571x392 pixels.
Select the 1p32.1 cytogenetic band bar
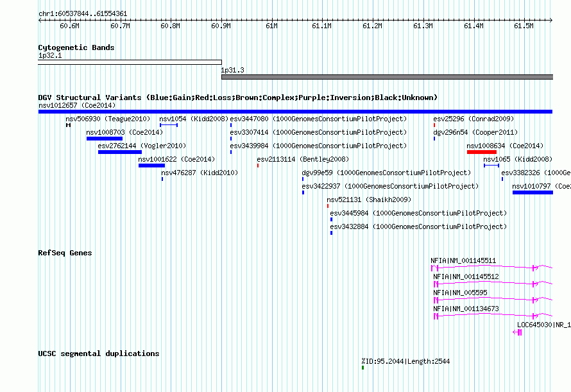click(x=130, y=62)
